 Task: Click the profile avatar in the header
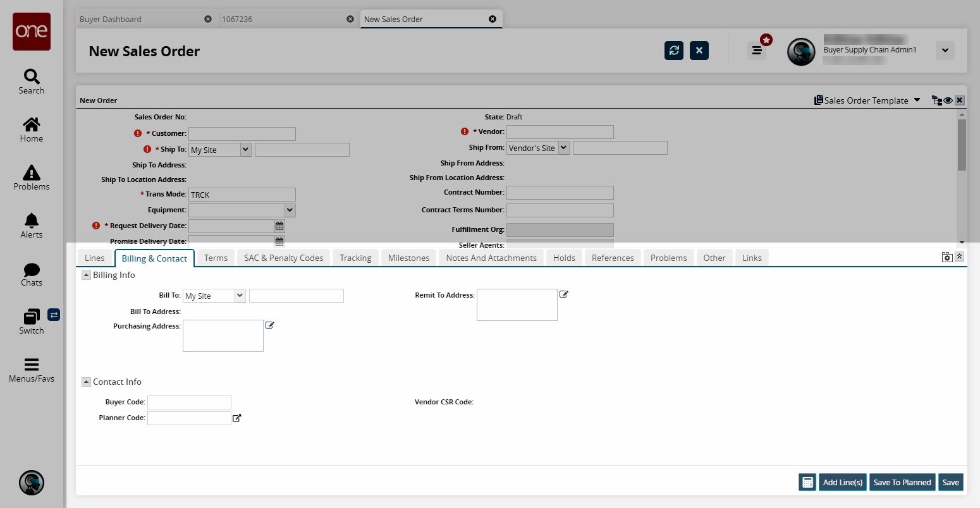pos(801,52)
